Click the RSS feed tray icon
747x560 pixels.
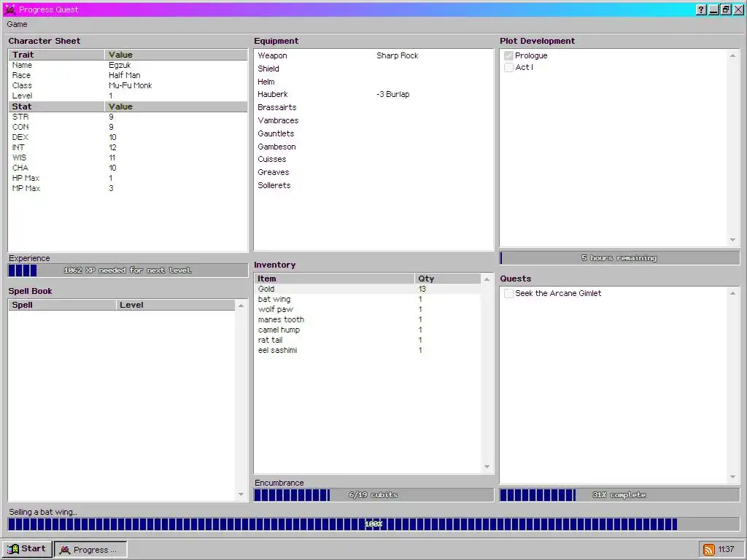tap(709, 550)
